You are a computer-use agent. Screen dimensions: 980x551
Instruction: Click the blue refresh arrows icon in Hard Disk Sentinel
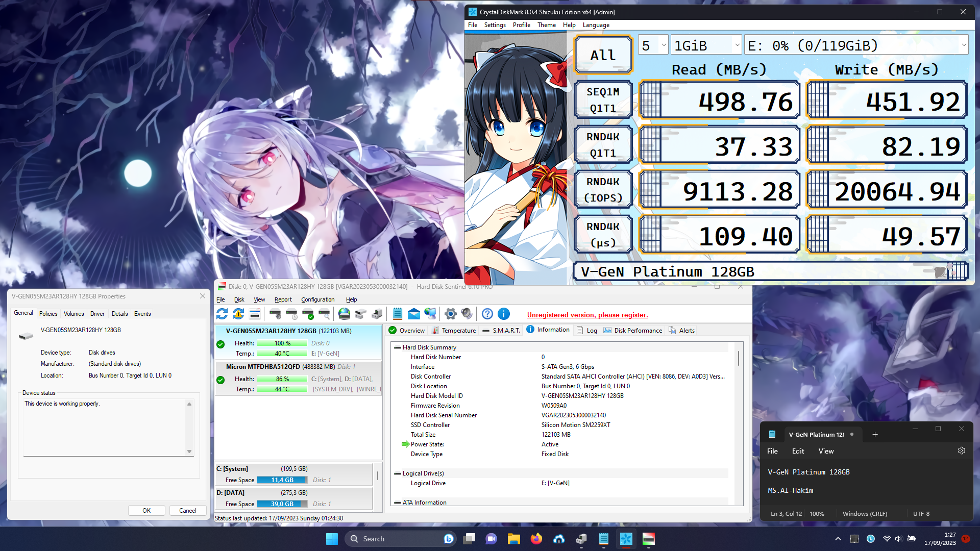tap(222, 314)
